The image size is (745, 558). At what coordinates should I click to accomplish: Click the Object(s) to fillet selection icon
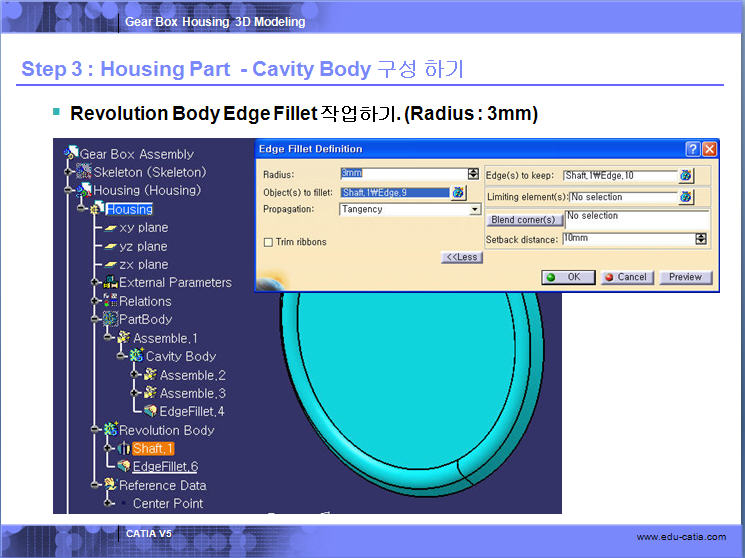[458, 193]
